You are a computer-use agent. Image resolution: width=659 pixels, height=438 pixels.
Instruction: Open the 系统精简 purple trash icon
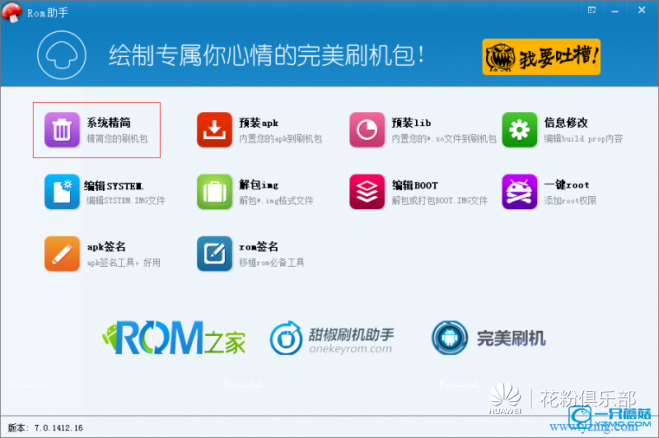tap(62, 129)
